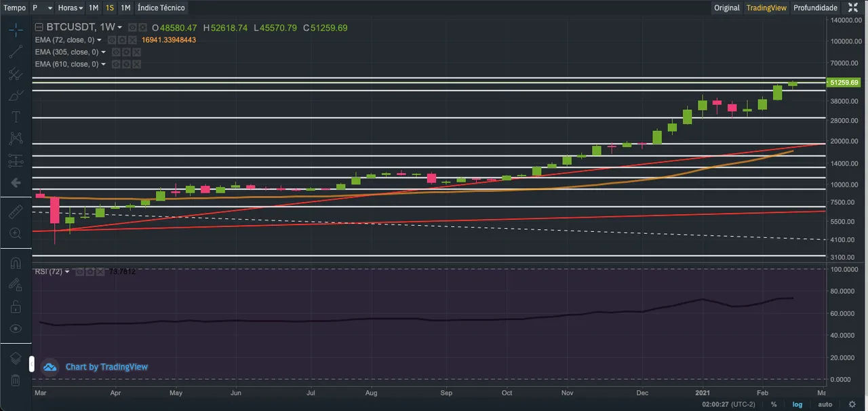This screenshot has height=411, width=868.
Task: Click the 20000.00 price axis label
Action: (844, 142)
